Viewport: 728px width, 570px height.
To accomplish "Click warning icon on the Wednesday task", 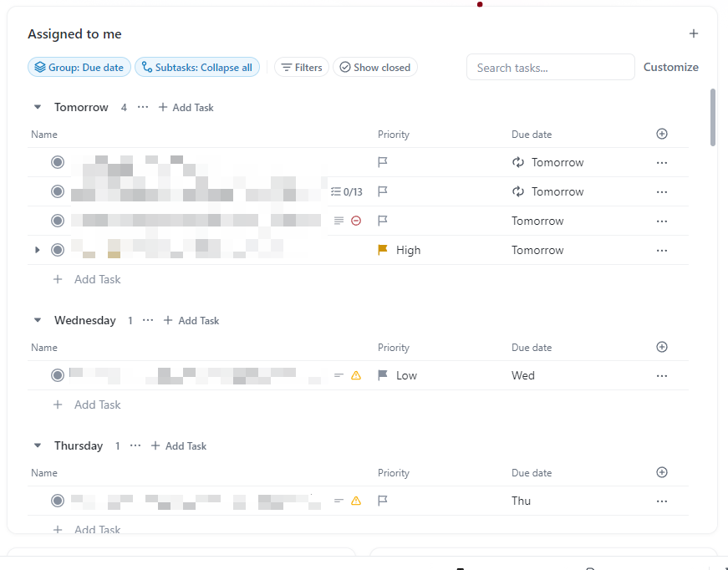I will pyautogui.click(x=356, y=375).
